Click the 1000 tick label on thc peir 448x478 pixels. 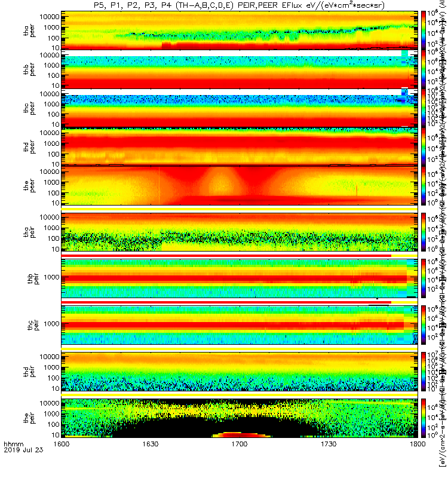pyautogui.click(x=51, y=324)
